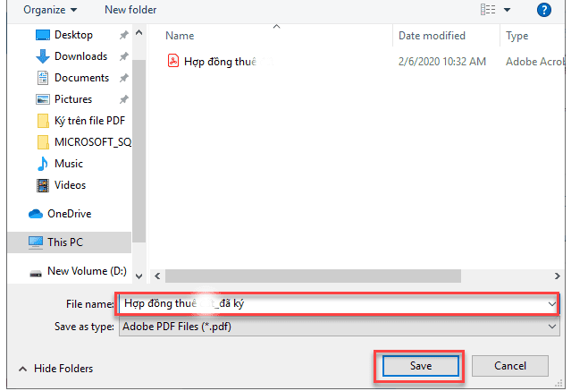Click the Videos filmstrip icon
Image resolution: width=588 pixels, height=391 pixels.
[x=43, y=185]
